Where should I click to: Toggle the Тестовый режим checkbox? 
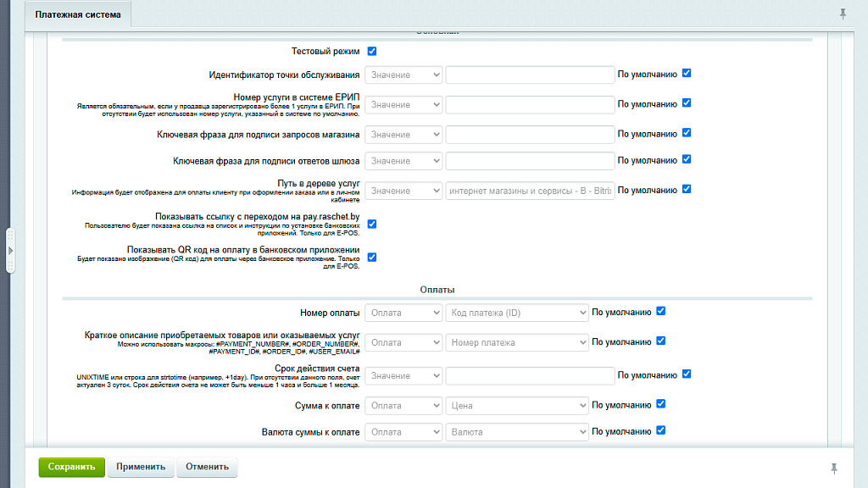372,52
